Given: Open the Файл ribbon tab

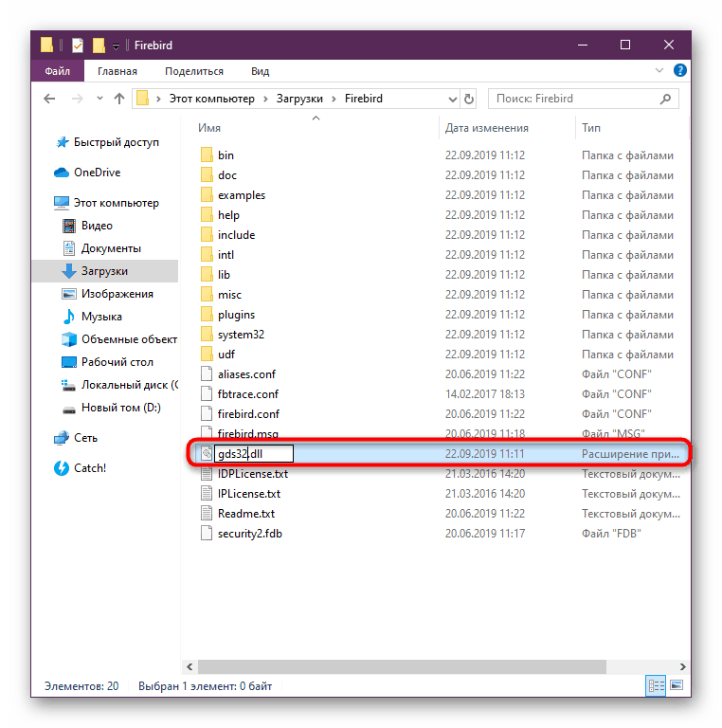Looking at the screenshot, I should click(58, 71).
